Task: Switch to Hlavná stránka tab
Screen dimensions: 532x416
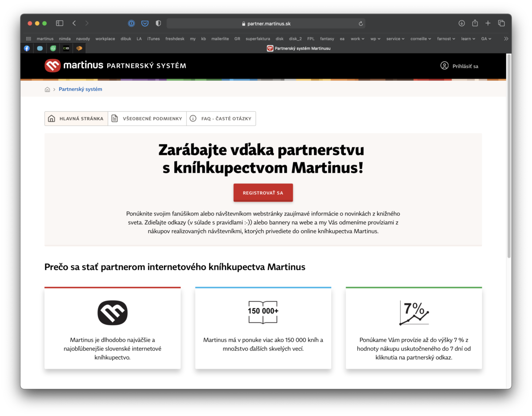Action: coord(76,118)
